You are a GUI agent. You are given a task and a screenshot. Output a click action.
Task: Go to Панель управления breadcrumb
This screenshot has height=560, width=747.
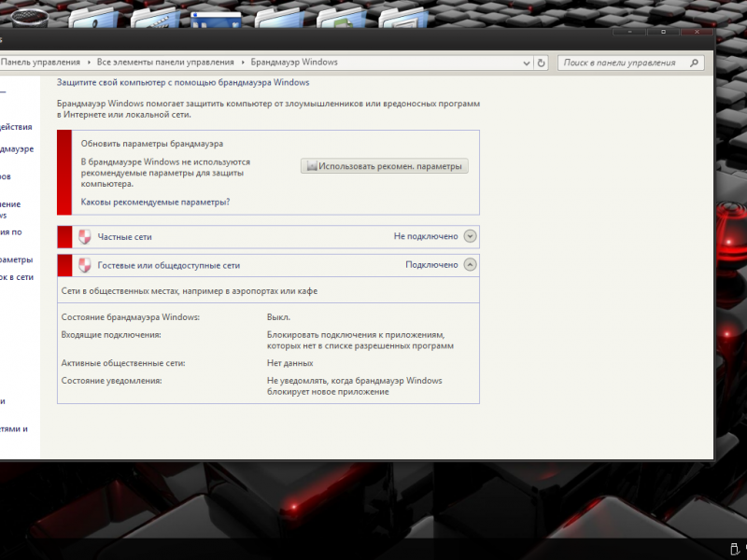(x=40, y=62)
